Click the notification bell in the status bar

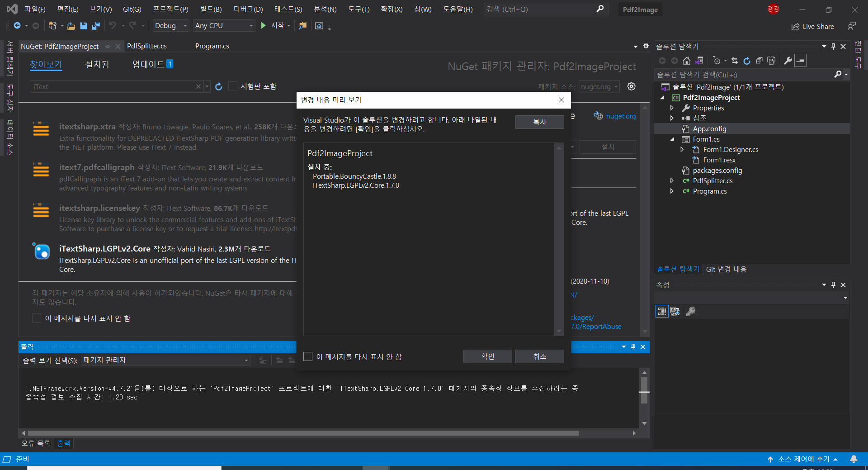(x=854, y=459)
